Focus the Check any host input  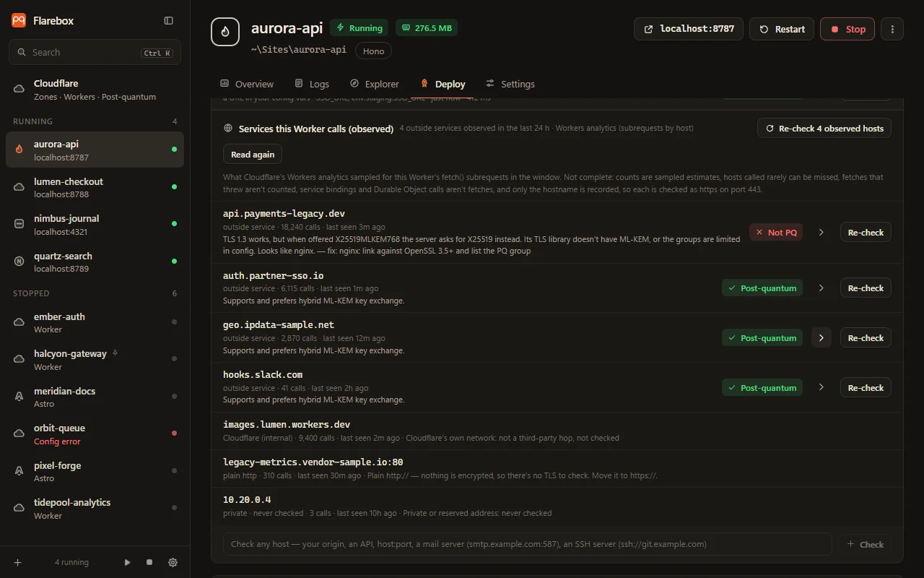tap(527, 544)
